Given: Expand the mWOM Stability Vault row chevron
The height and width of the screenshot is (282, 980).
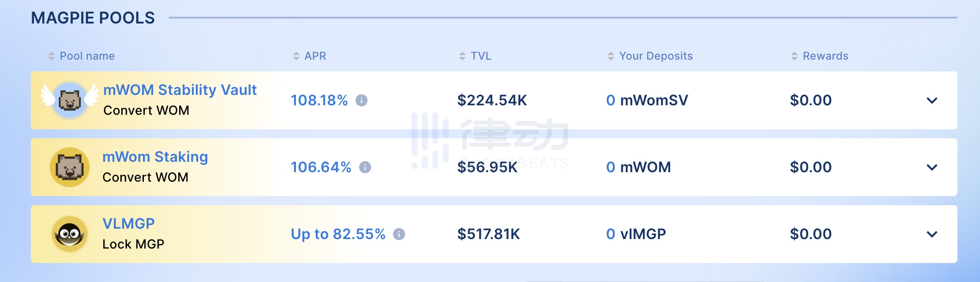Looking at the screenshot, I should click(x=932, y=100).
